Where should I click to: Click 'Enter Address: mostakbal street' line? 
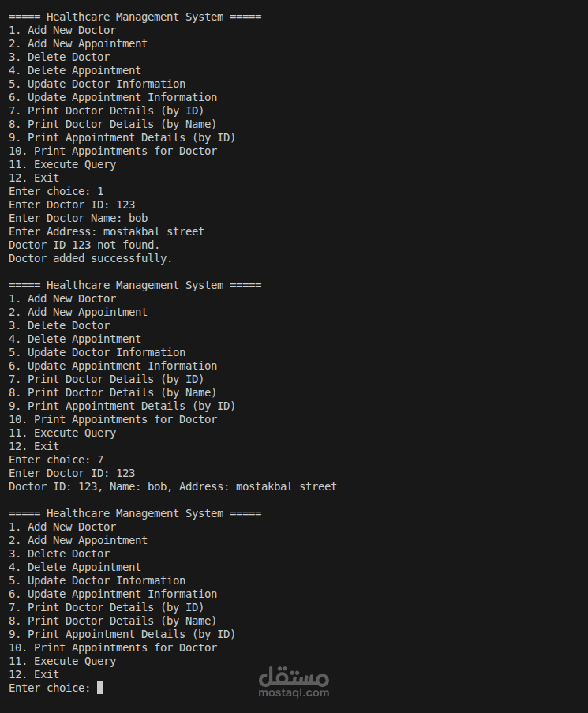(106, 231)
